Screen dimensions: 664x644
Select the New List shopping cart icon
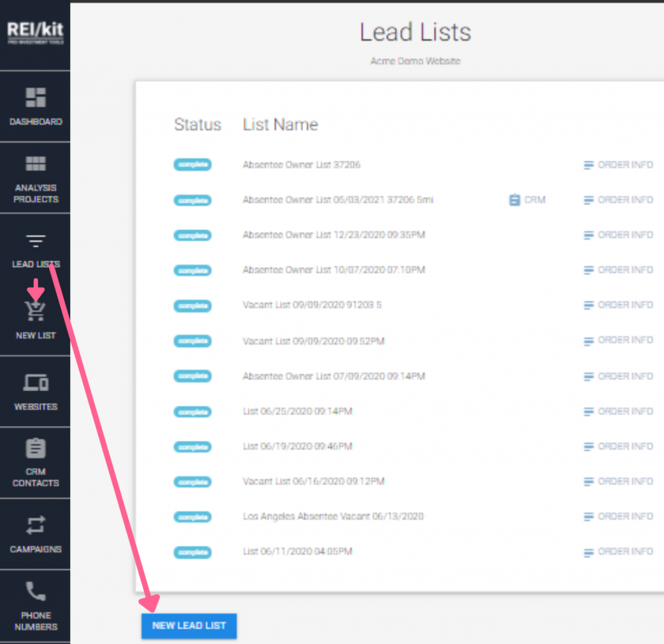pyautogui.click(x=35, y=311)
